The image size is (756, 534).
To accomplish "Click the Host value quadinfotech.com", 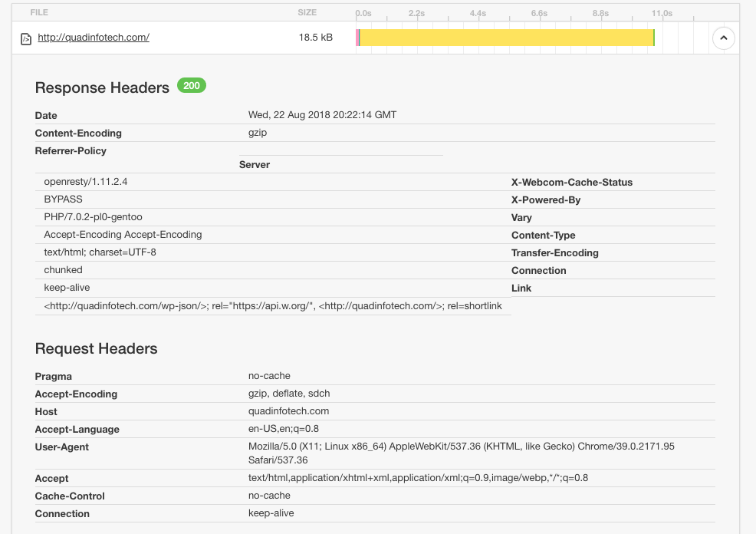I will coord(288,411).
